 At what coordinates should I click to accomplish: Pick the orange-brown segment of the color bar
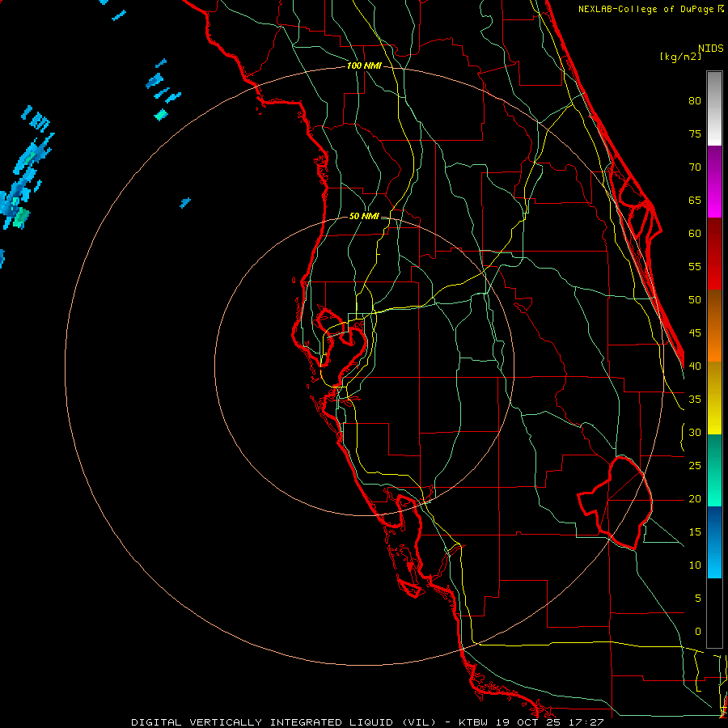[x=714, y=325]
